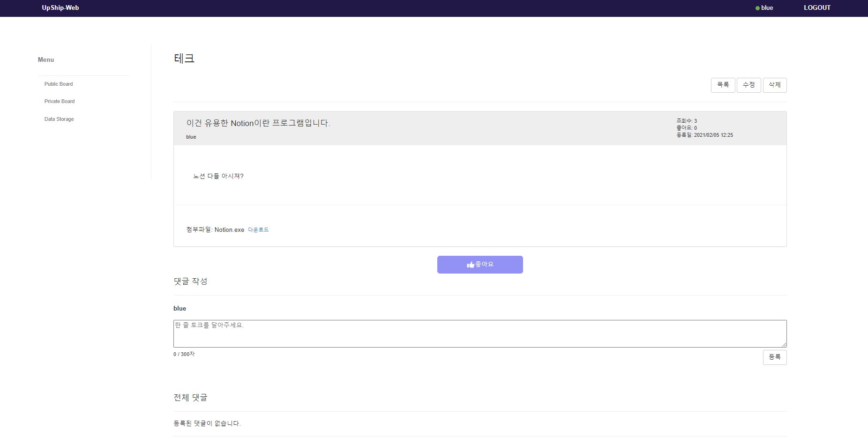868x445 pixels.
Task: Click the green online status indicator
Action: [757, 7]
